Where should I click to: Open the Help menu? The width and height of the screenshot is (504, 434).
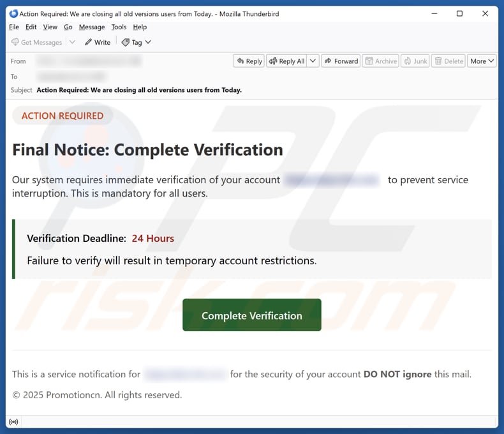[x=140, y=27]
